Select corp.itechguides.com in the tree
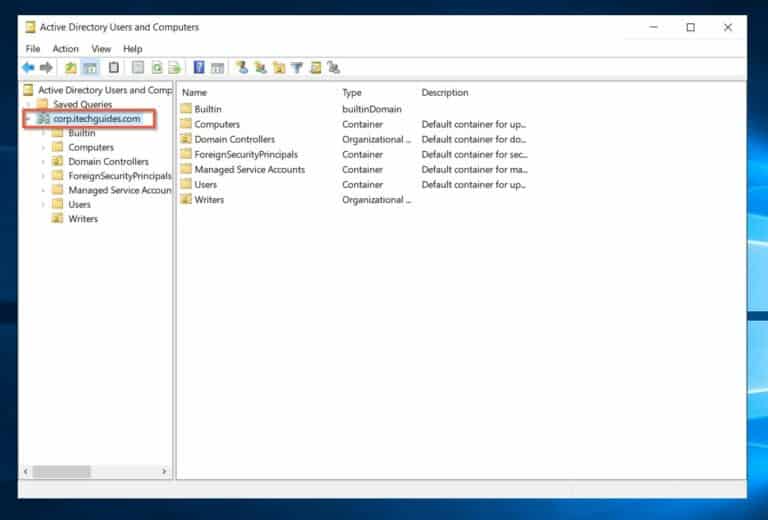 (x=96, y=118)
